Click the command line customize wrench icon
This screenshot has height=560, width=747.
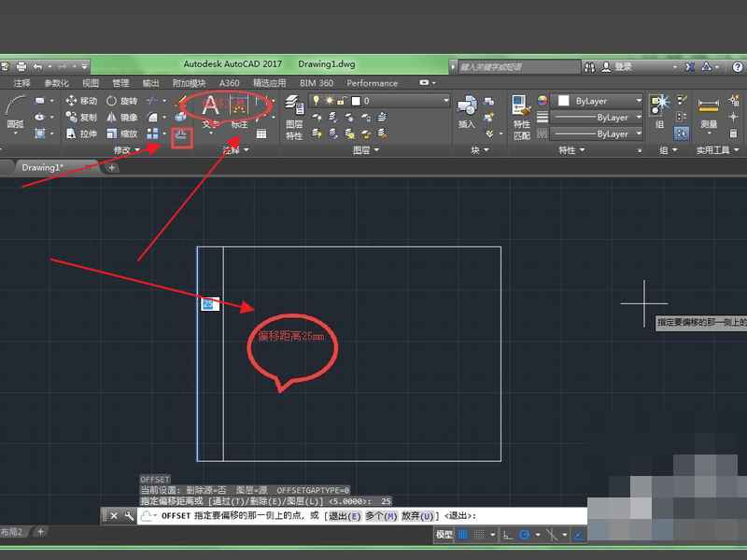[129, 516]
